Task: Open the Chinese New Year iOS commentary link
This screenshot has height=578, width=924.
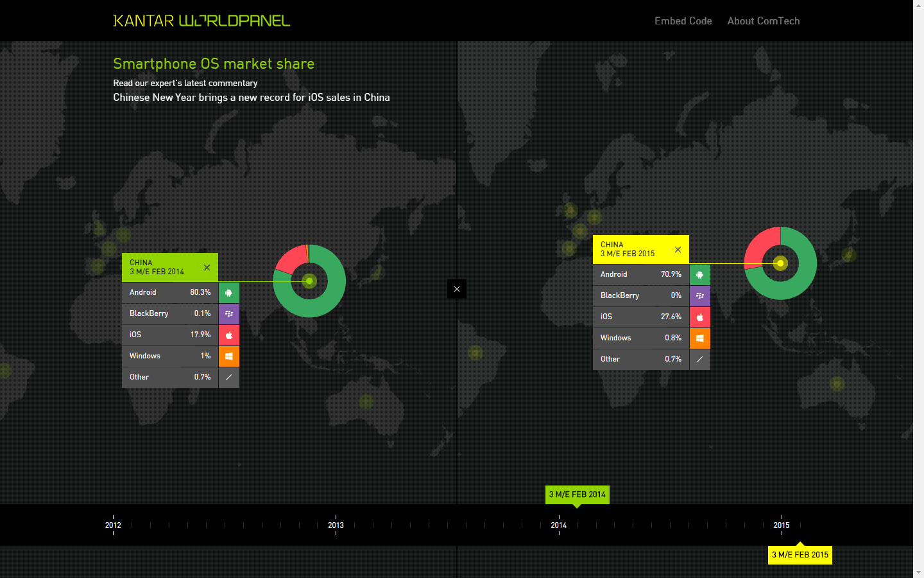Action: (x=252, y=98)
